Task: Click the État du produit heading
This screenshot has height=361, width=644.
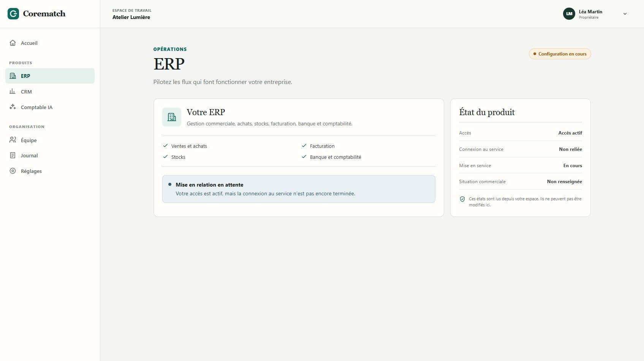Action: pyautogui.click(x=487, y=112)
